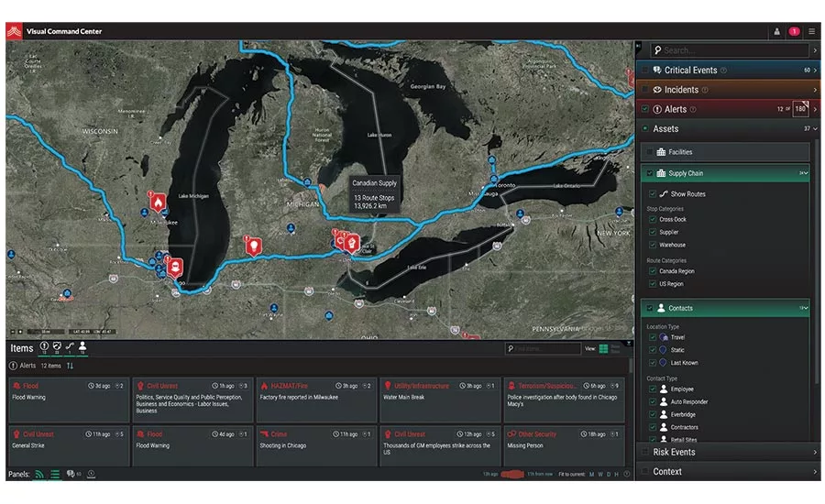The image size is (825, 504).
Task: Open the hamburger menu in the top bar
Action: click(811, 31)
